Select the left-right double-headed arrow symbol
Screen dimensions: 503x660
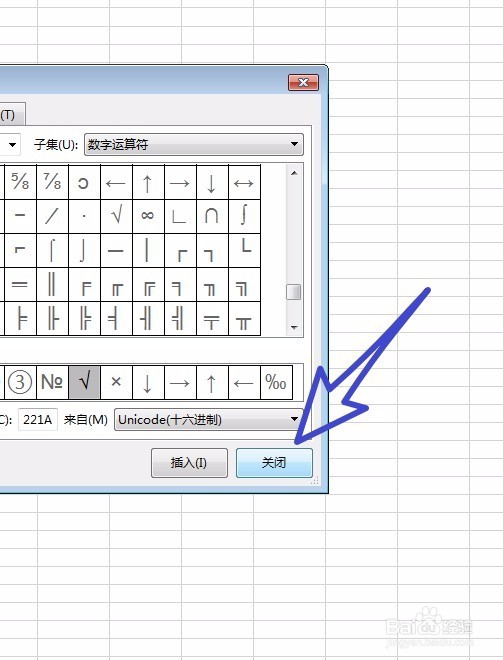pos(245,182)
